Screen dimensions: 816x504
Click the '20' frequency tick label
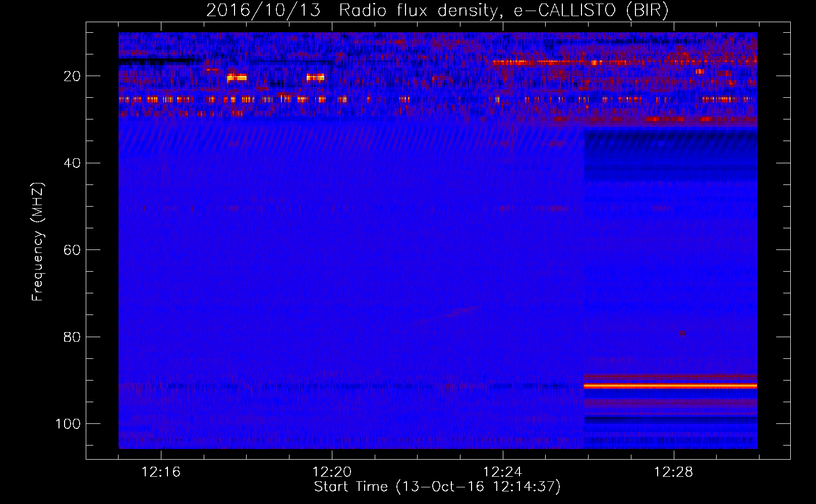pyautogui.click(x=72, y=76)
